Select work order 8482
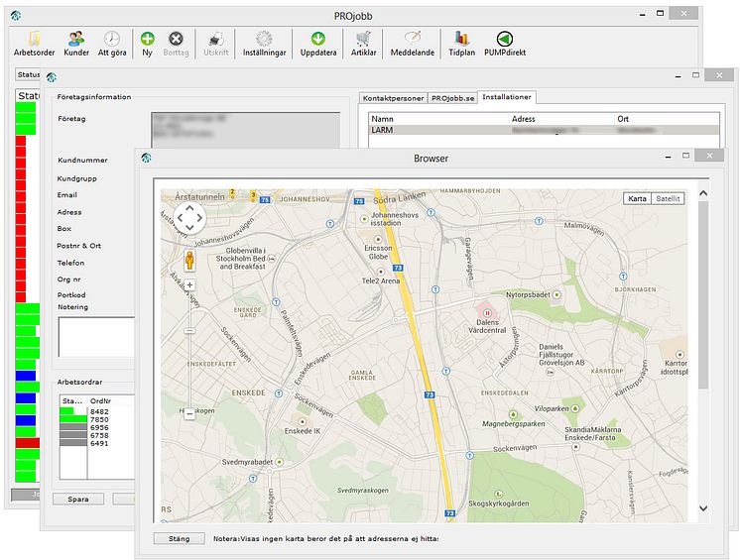The height and width of the screenshot is (560, 740). tap(99, 411)
